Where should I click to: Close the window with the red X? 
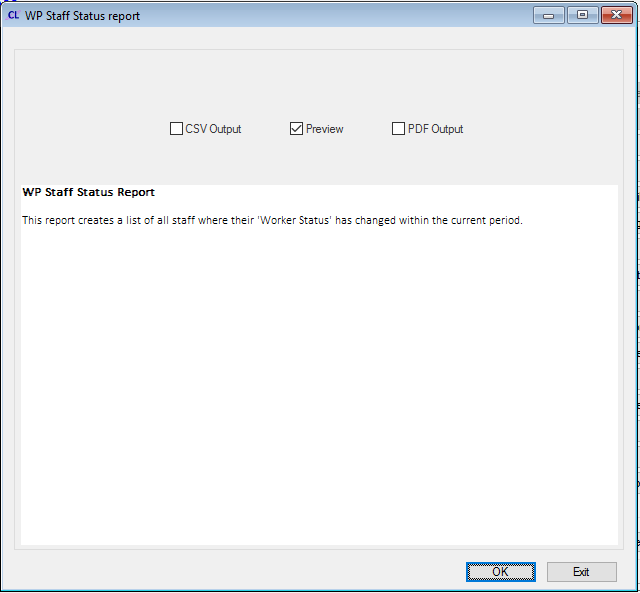[614, 15]
